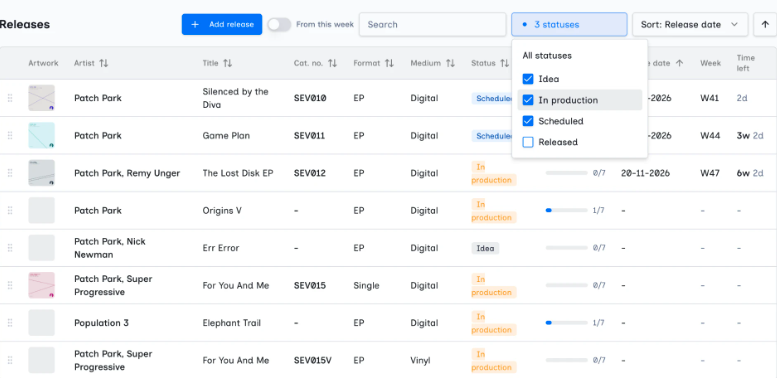Sort the table by Artist column
Image resolution: width=777 pixels, height=378 pixels.
(x=91, y=63)
